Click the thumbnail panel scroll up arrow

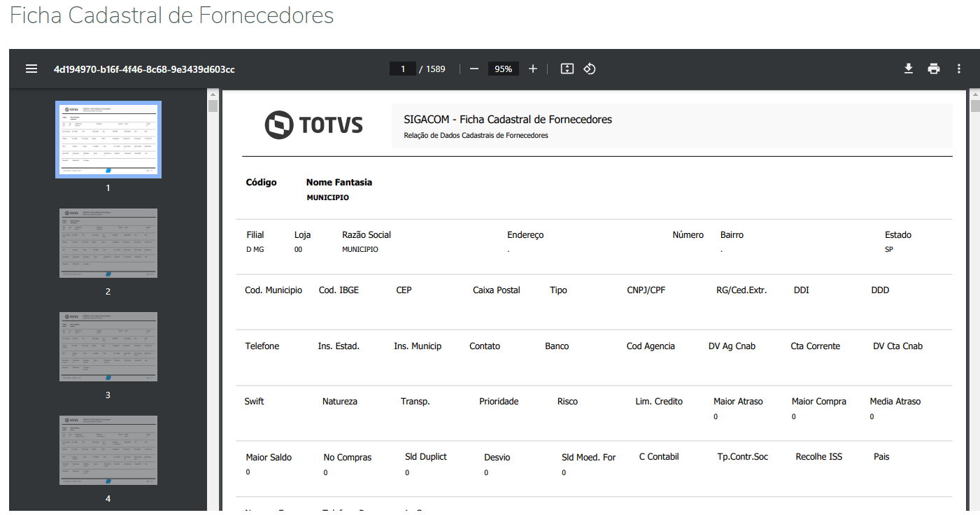pos(213,94)
